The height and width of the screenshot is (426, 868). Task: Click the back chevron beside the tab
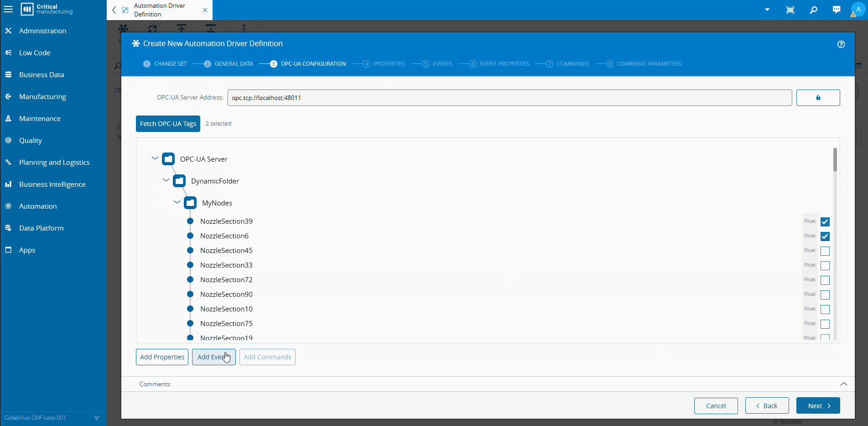[114, 10]
